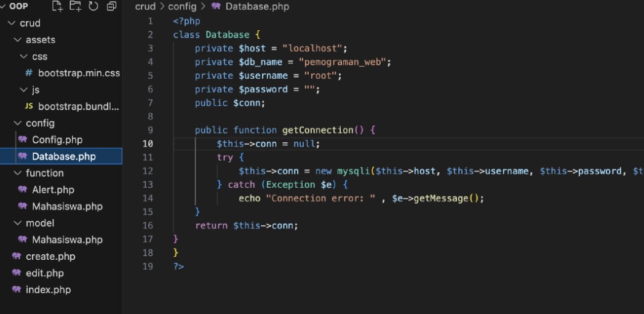The image size is (644, 314).
Task: Click the CSS hash icon beside bootstrap.min.css
Action: pyautogui.click(x=29, y=73)
